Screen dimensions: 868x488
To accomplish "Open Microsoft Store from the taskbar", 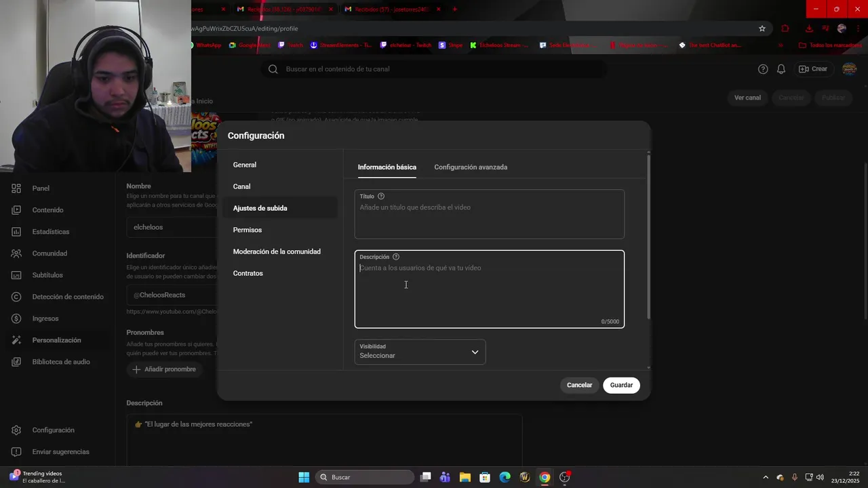I will pos(485,477).
